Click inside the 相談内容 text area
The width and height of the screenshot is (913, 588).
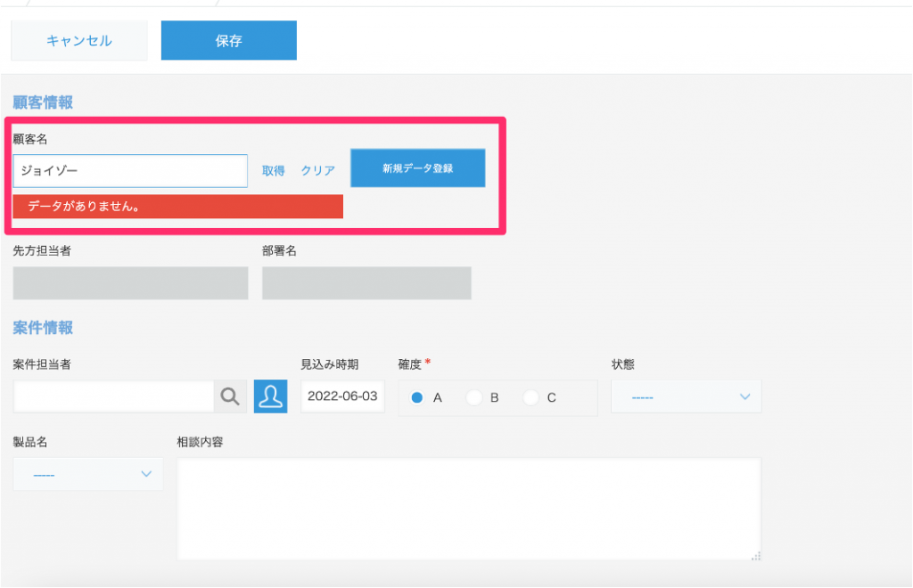pos(469,509)
